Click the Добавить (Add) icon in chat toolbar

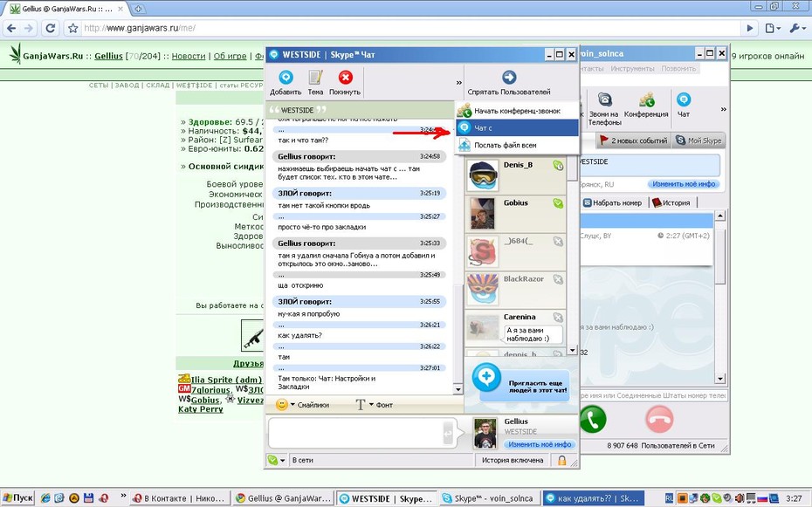(286, 78)
